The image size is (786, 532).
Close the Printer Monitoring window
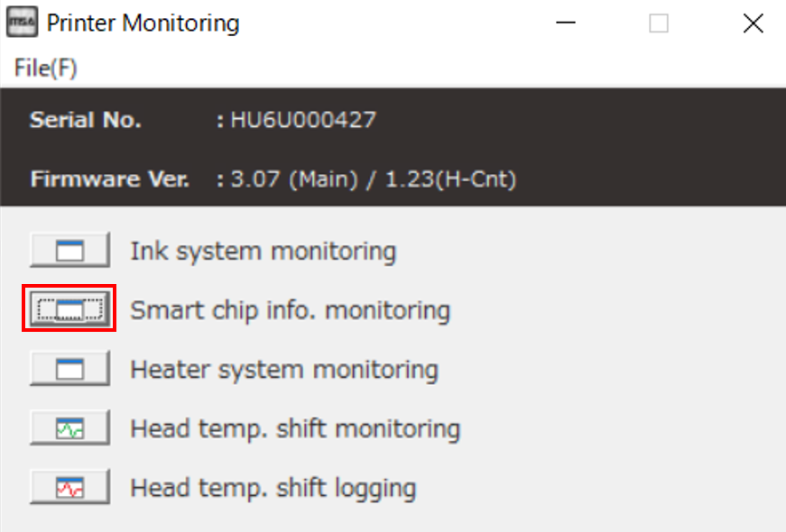click(753, 24)
